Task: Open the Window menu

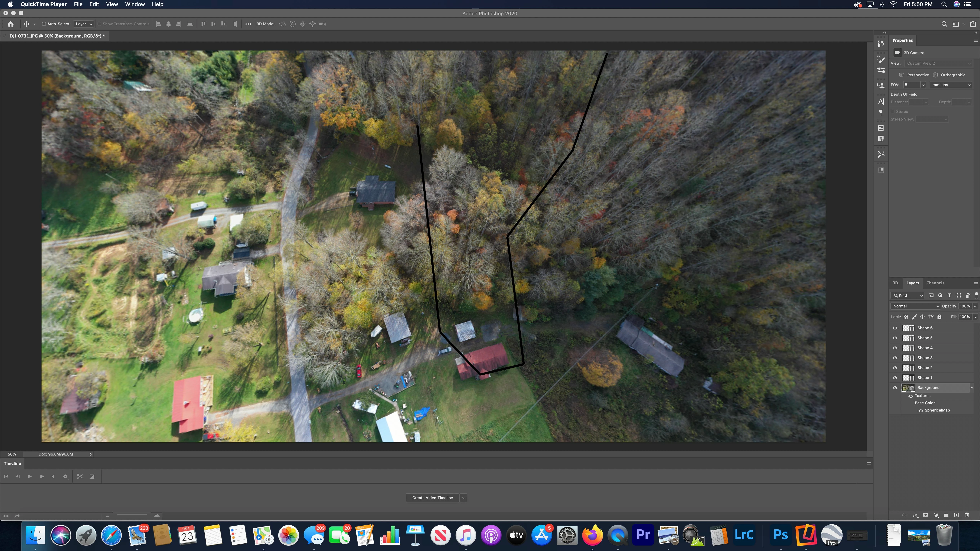Action: click(x=135, y=4)
